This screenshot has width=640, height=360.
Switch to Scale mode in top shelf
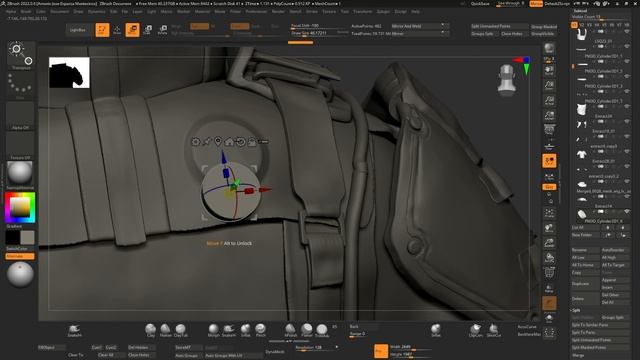tap(147, 30)
